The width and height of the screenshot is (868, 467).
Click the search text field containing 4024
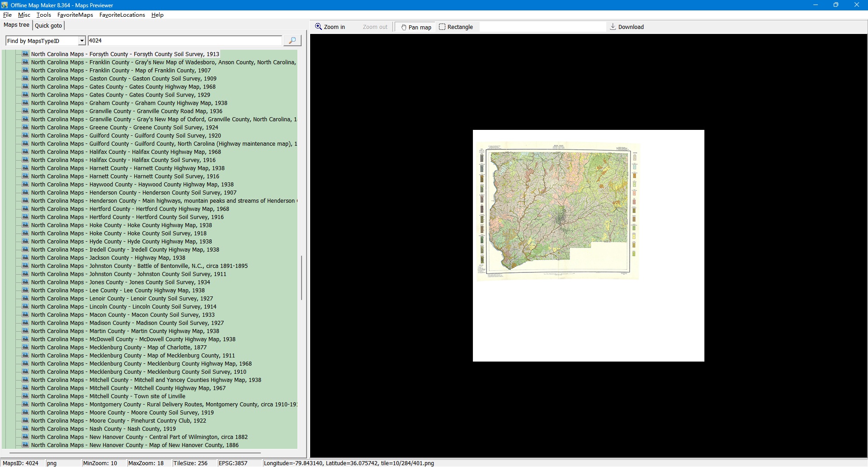point(184,41)
